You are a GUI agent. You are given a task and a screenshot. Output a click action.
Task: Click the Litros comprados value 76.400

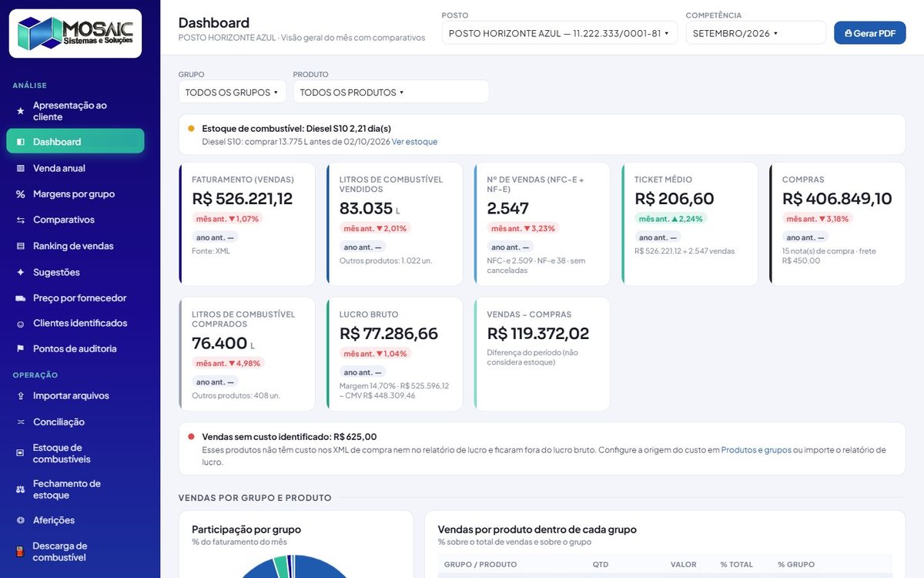[x=219, y=344]
